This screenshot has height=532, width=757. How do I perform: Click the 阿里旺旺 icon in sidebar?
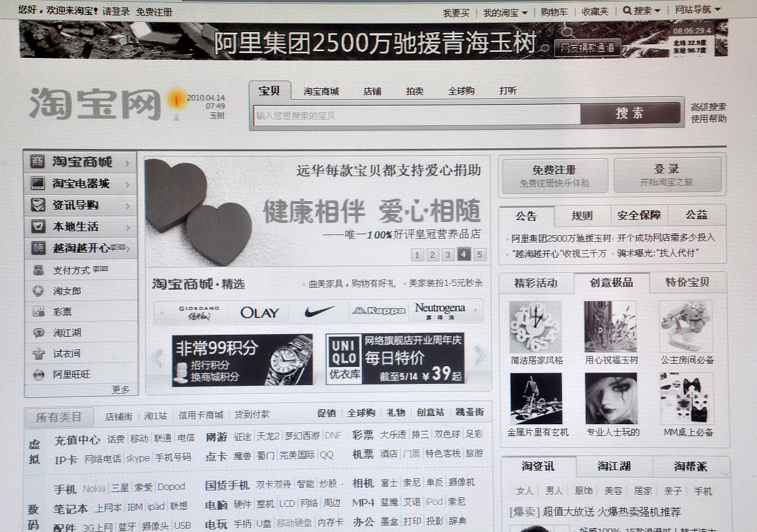click(x=39, y=374)
